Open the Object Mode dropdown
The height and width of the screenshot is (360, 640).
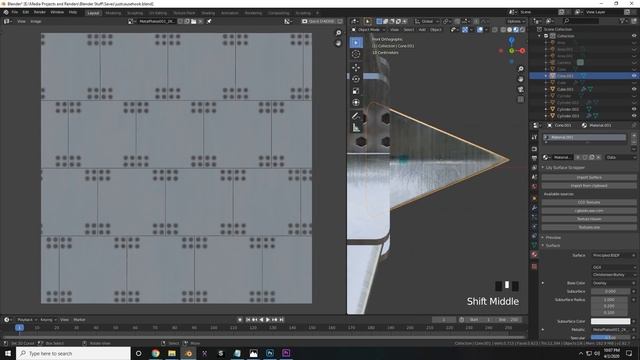[369, 30]
